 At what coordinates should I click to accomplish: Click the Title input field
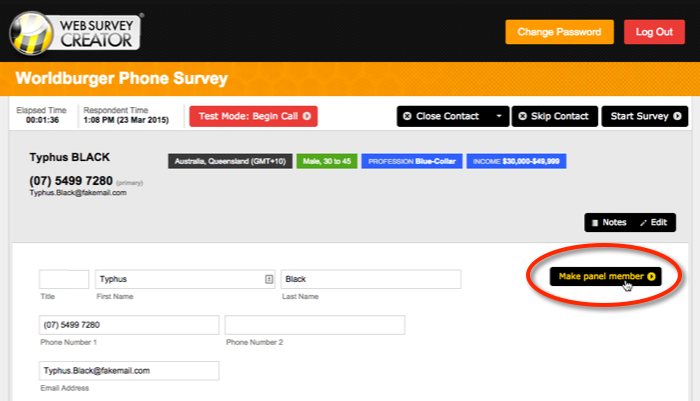[64, 279]
